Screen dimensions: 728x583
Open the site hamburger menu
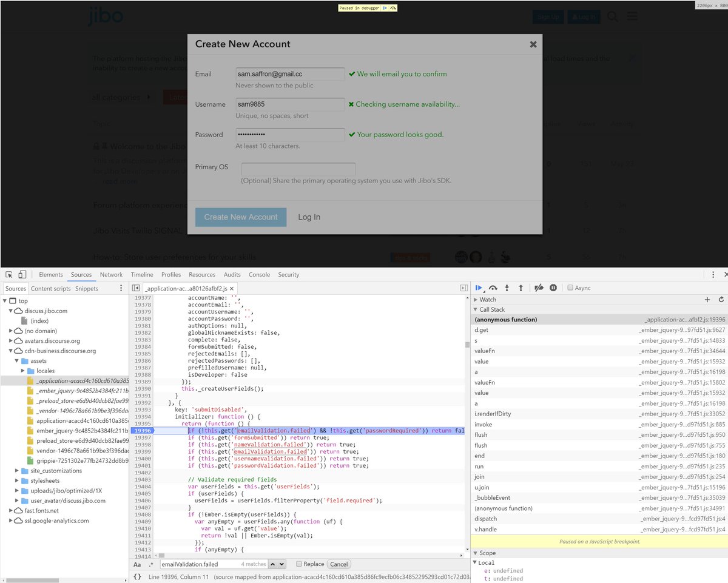click(x=632, y=16)
